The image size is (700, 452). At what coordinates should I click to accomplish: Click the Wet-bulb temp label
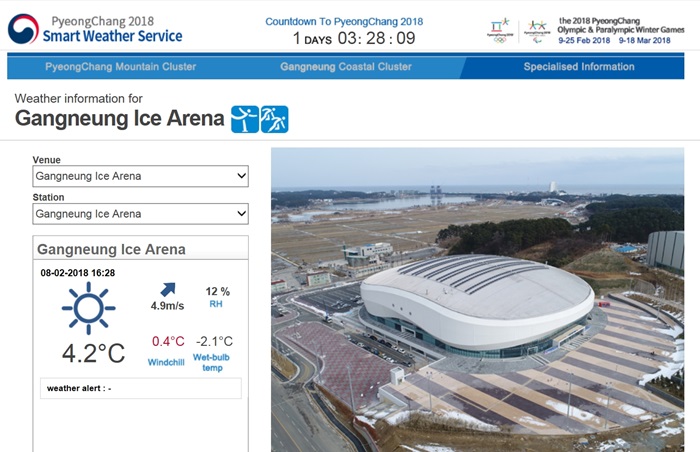tap(213, 361)
